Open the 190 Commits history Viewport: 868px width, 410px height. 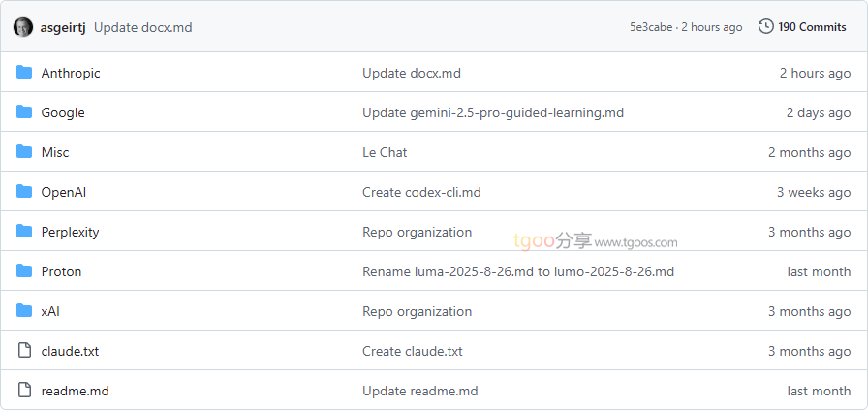coord(812,27)
